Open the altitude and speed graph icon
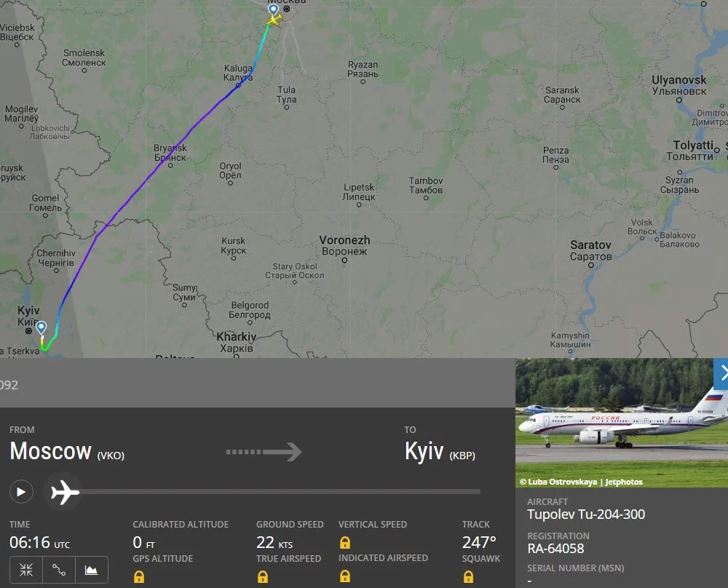Viewport: 728px width, 588px height. point(92,569)
